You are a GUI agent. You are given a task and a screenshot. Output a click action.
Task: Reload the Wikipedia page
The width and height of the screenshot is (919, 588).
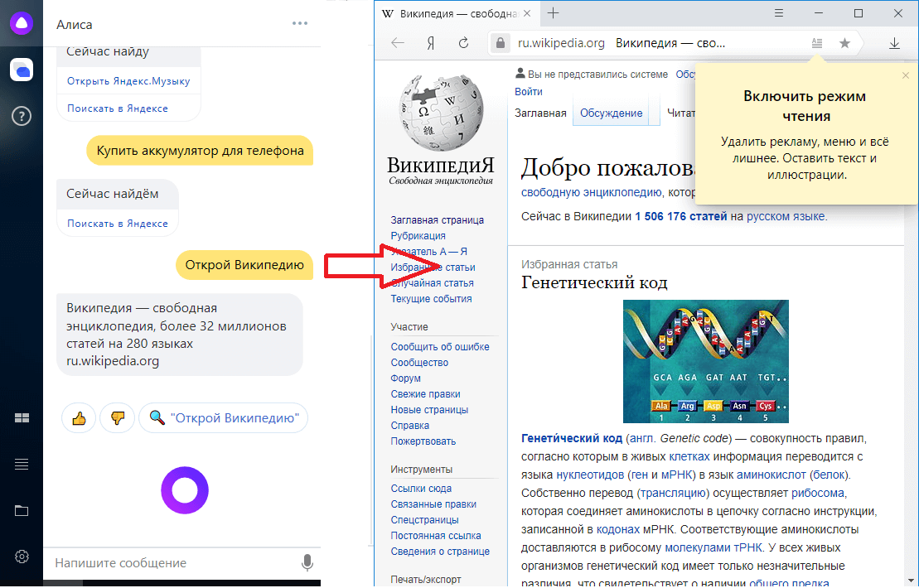coord(463,43)
